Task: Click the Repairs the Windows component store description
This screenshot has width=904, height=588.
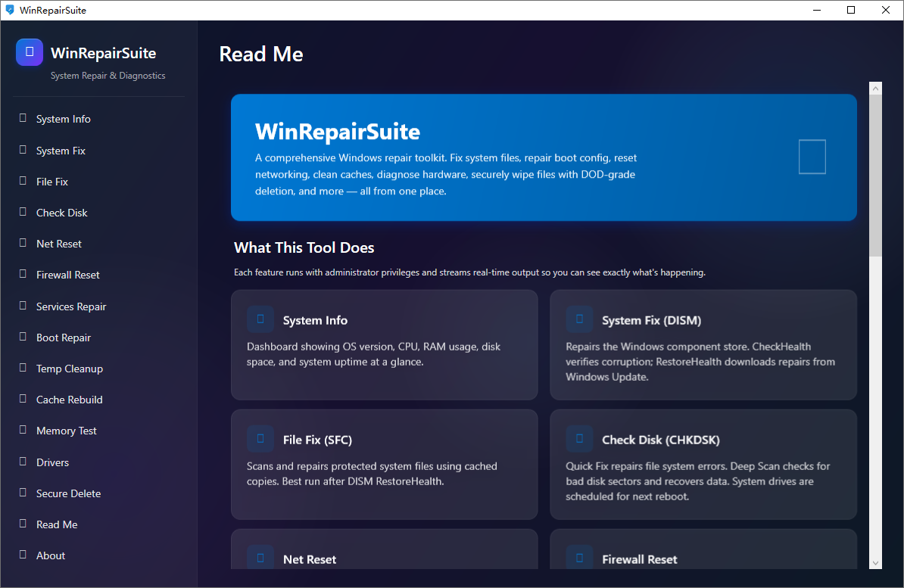Action: (700, 362)
